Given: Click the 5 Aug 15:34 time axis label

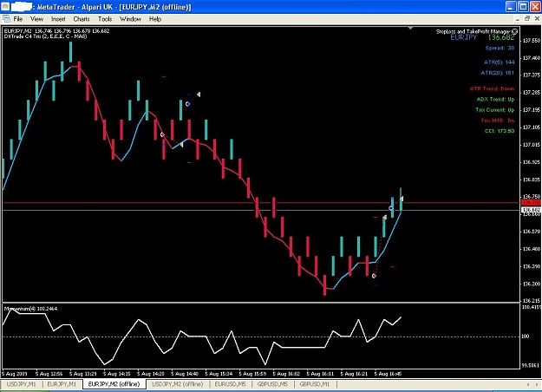Looking at the screenshot, I should point(219,374).
